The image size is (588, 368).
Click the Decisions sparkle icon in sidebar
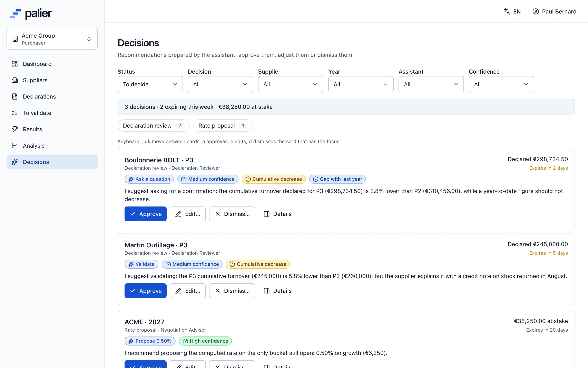[15, 162]
